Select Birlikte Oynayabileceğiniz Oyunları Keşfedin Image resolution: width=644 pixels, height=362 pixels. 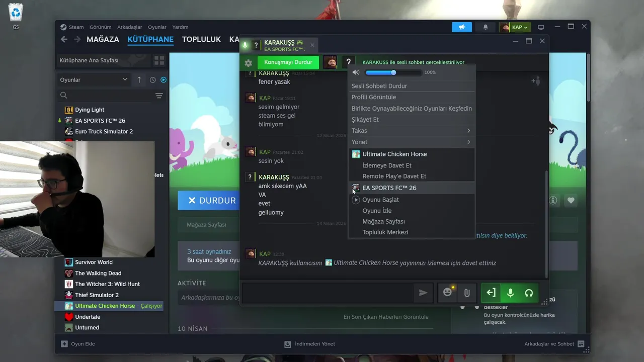[412, 109]
